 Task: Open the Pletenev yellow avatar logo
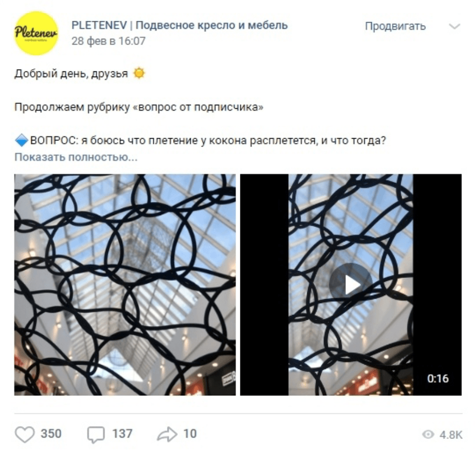36,33
